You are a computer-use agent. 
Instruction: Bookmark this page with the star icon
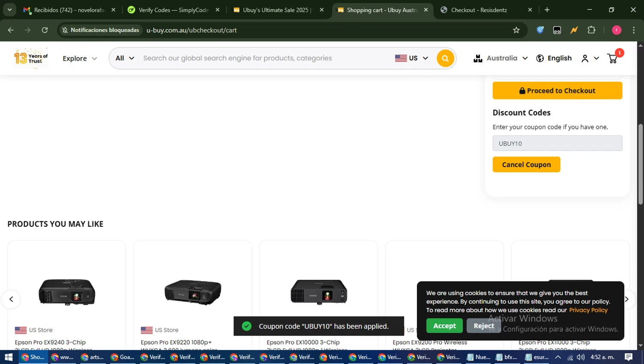pos(516,30)
